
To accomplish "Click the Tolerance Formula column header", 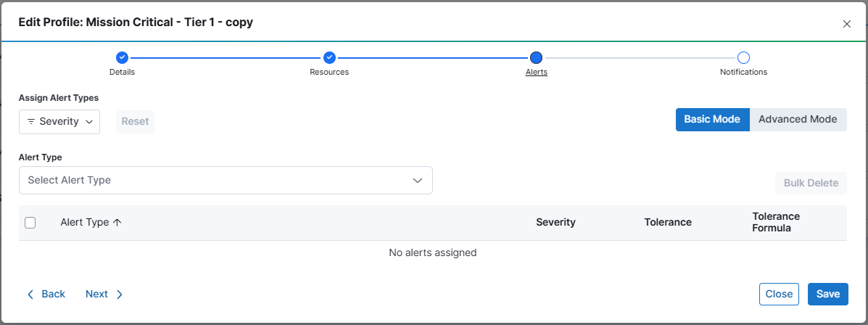I will click(776, 222).
